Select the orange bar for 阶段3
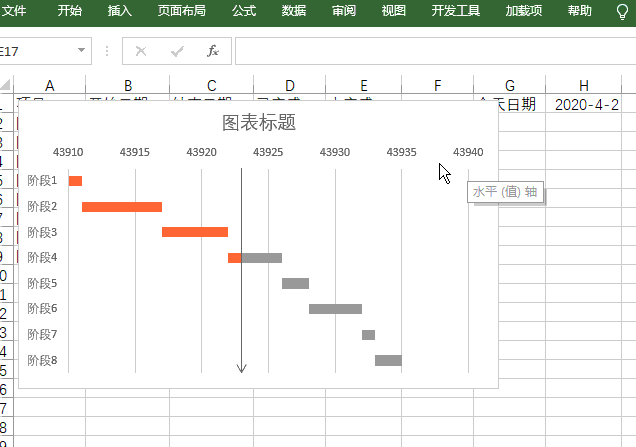 [195, 232]
